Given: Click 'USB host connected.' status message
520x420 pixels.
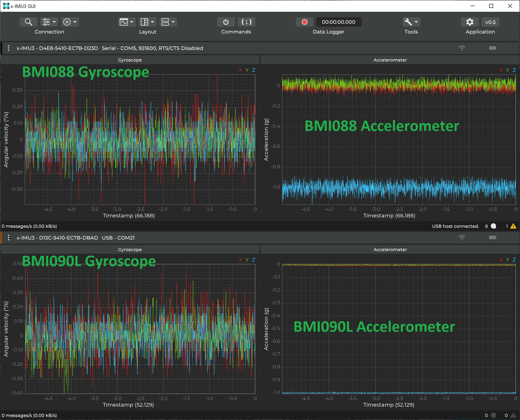Looking at the screenshot, I should pyautogui.click(x=455, y=226).
